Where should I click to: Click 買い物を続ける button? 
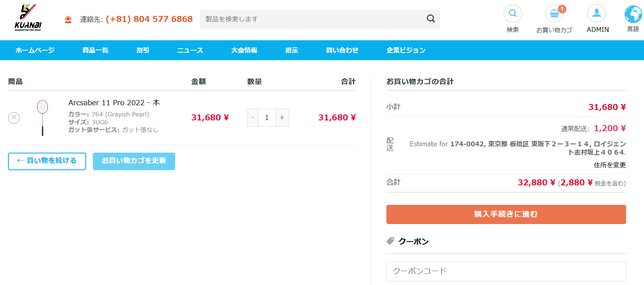[47, 161]
